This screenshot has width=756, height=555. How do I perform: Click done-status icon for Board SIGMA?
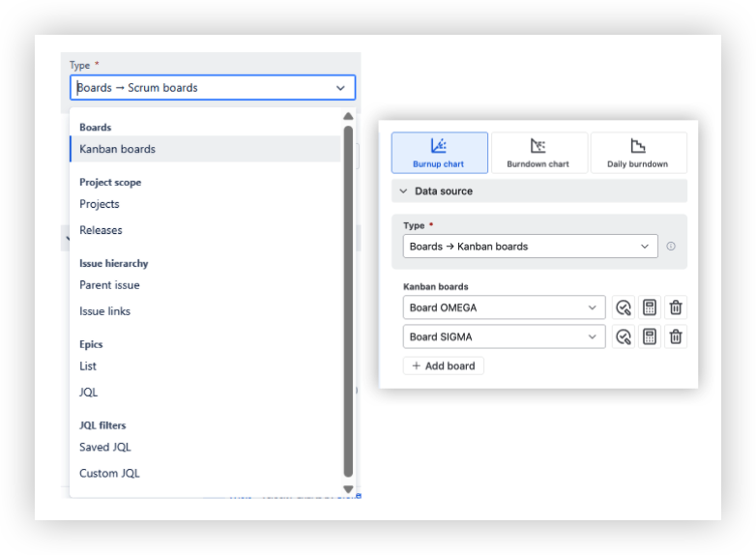point(623,336)
